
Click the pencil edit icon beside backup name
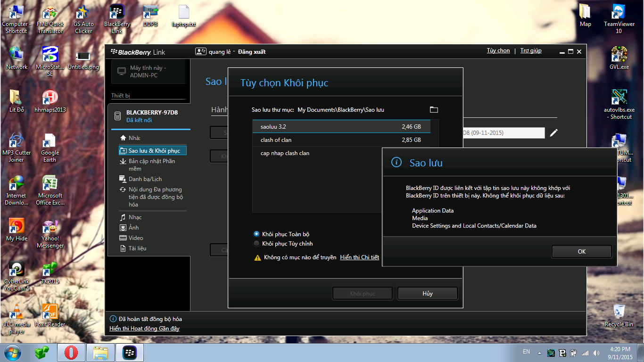pos(553,133)
